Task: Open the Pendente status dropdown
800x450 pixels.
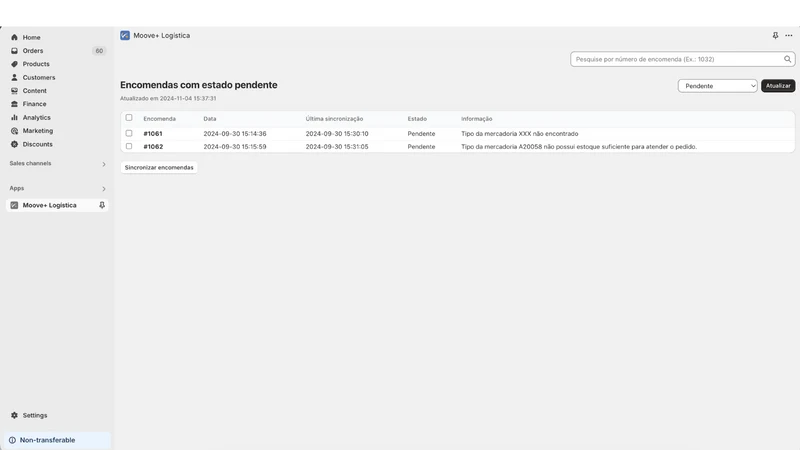Action: tap(717, 86)
